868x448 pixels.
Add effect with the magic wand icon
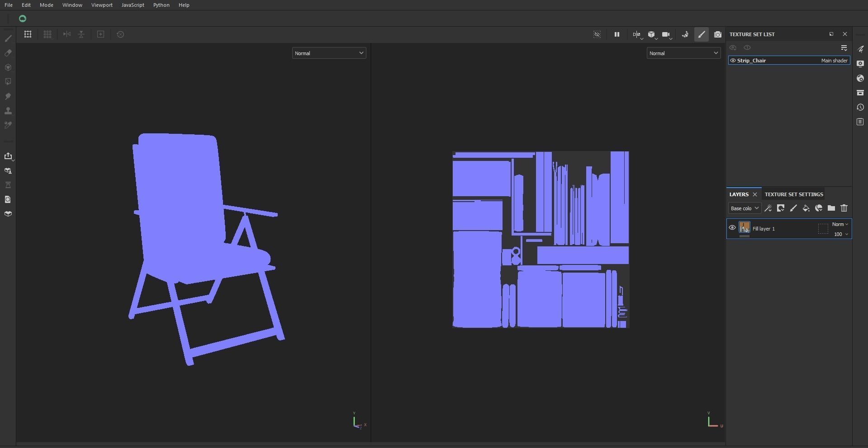coord(768,208)
